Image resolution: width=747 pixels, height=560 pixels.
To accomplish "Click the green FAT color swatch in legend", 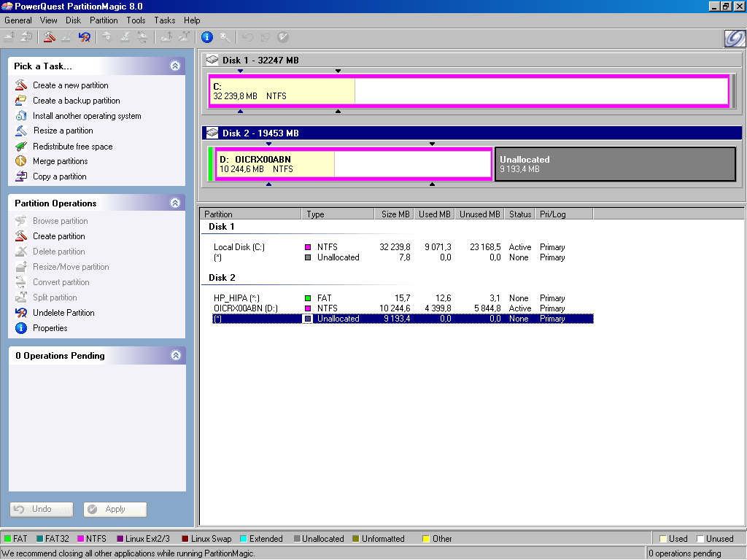I will (7, 539).
